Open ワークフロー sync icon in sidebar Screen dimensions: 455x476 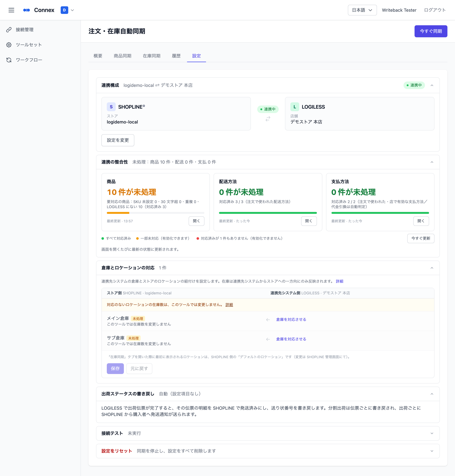(9, 60)
